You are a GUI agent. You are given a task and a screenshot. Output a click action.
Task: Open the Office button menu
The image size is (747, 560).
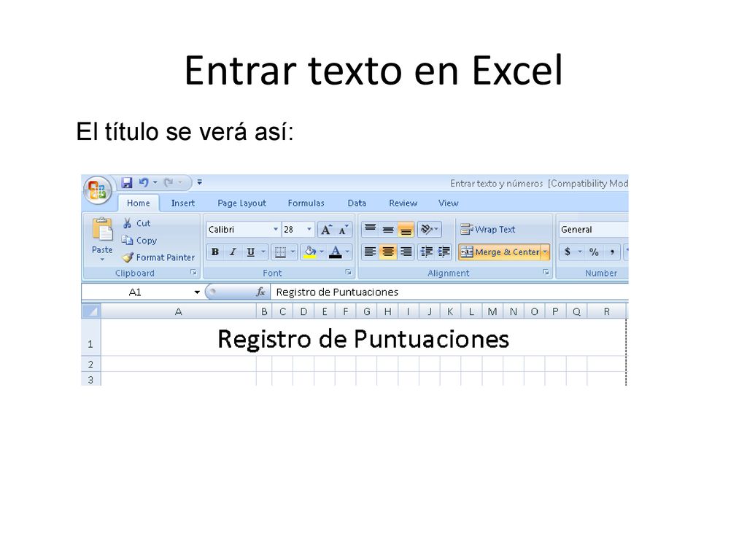[98, 190]
